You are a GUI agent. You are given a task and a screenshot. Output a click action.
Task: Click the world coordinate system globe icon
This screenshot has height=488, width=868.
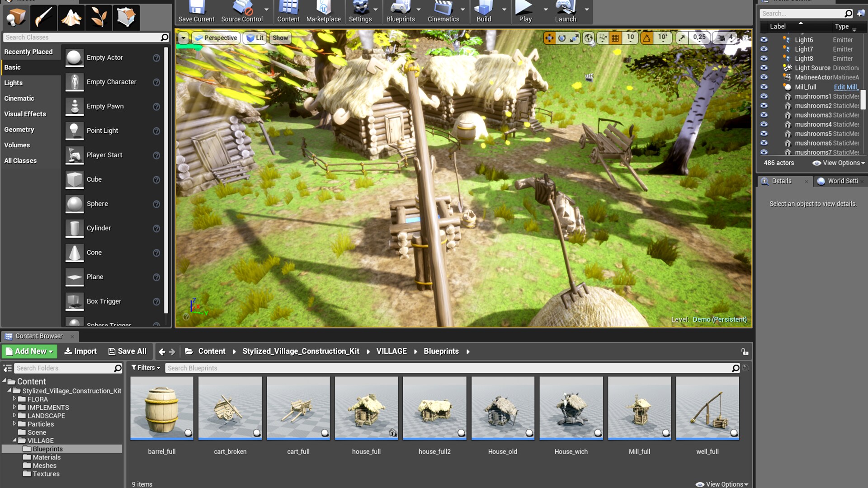[588, 38]
